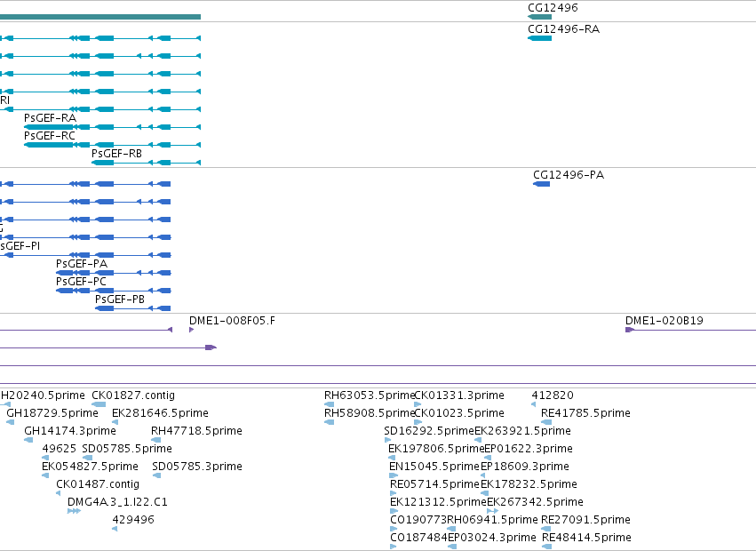This screenshot has width=756, height=551.
Task: Click the PsGEF-PB protein glyph
Action: 132,308
